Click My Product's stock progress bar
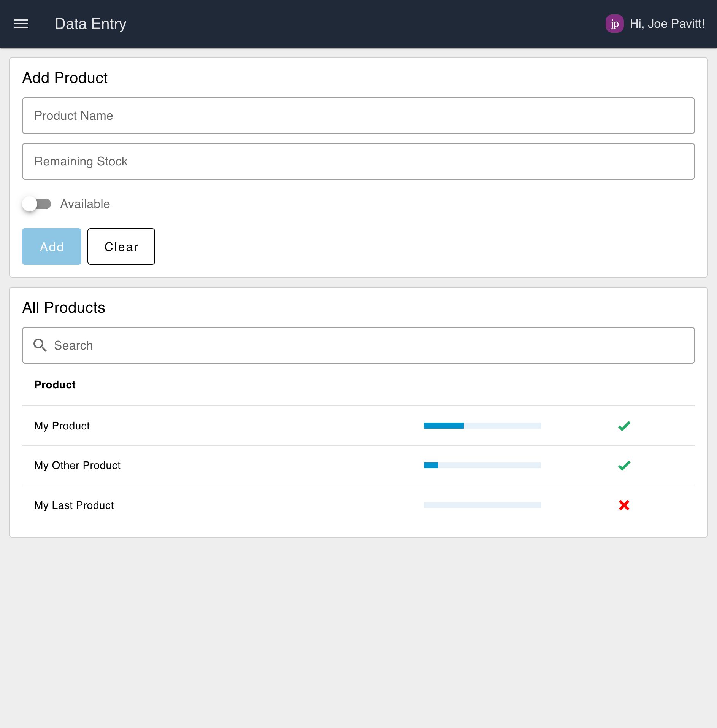The image size is (717, 728). pos(482,426)
